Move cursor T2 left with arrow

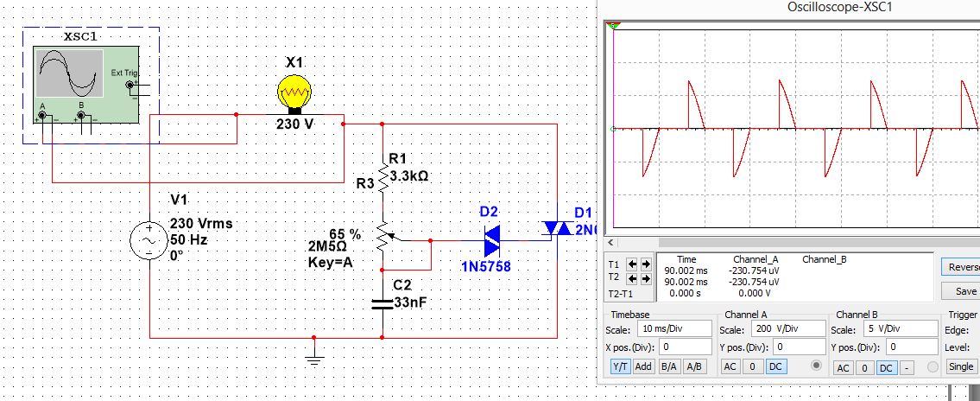632,278
